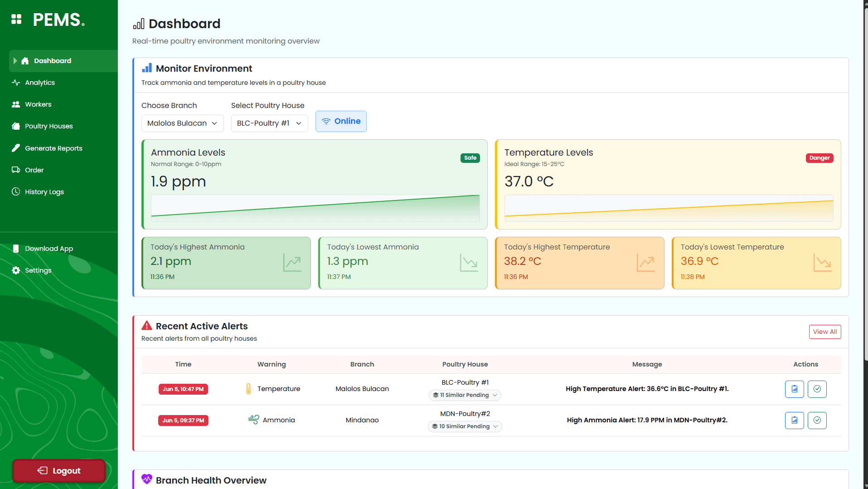
Task: Open the BLC-Poultry #1 house dropdown
Action: coord(269,123)
